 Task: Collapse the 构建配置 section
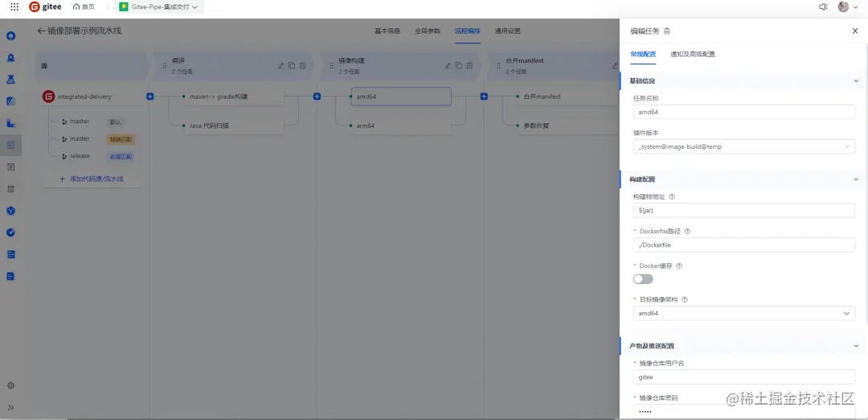pyautogui.click(x=856, y=179)
